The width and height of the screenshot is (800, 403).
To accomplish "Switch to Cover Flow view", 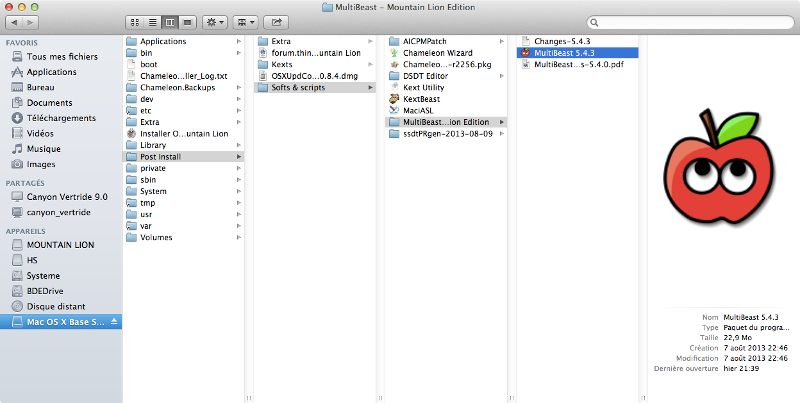I will [188, 22].
